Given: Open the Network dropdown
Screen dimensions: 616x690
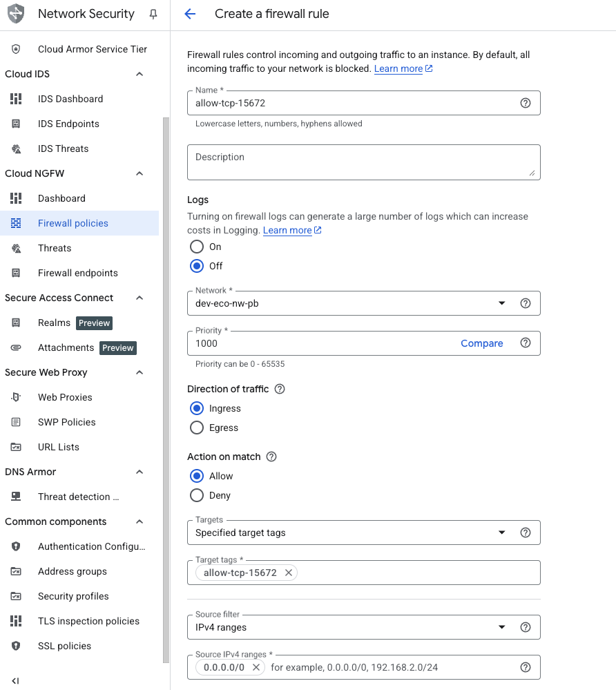Looking at the screenshot, I should pos(502,303).
